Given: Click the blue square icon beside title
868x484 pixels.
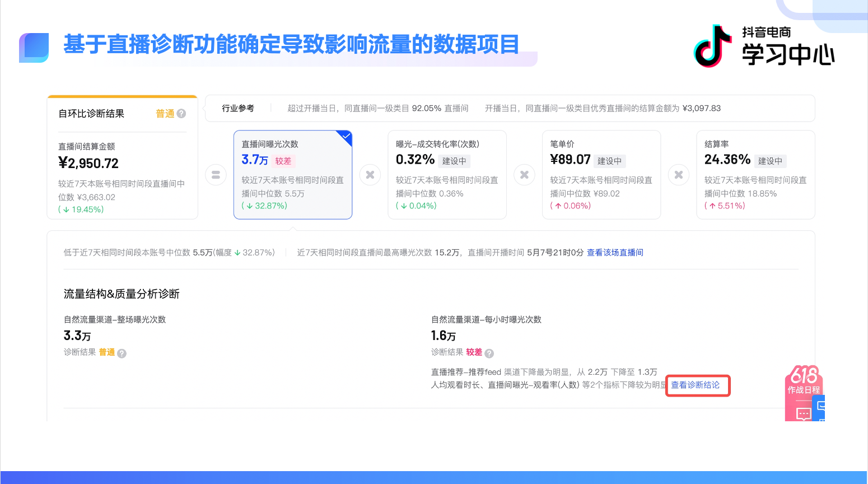Looking at the screenshot, I should point(34,47).
